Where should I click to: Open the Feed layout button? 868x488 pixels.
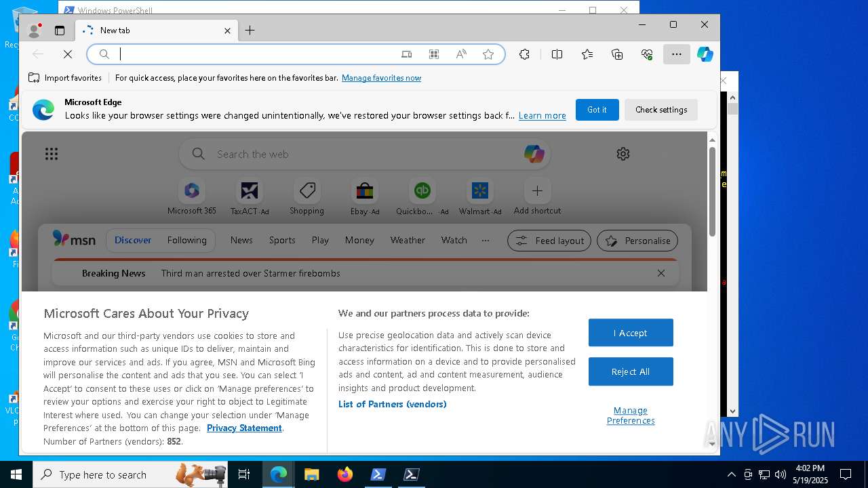coord(549,241)
